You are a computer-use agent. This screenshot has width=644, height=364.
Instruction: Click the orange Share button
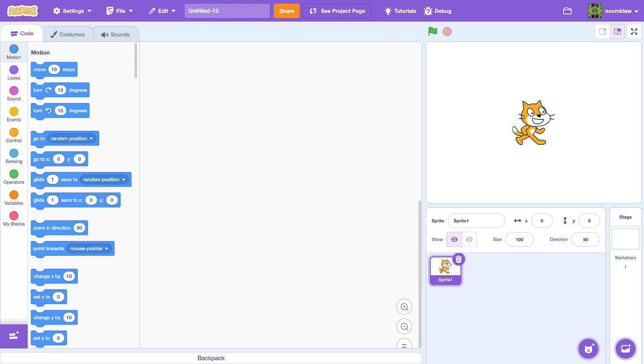287,11
